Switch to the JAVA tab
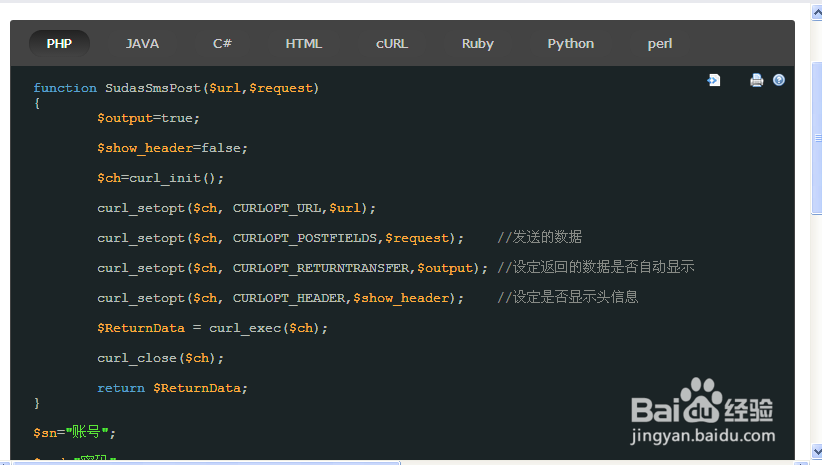 tap(142, 44)
